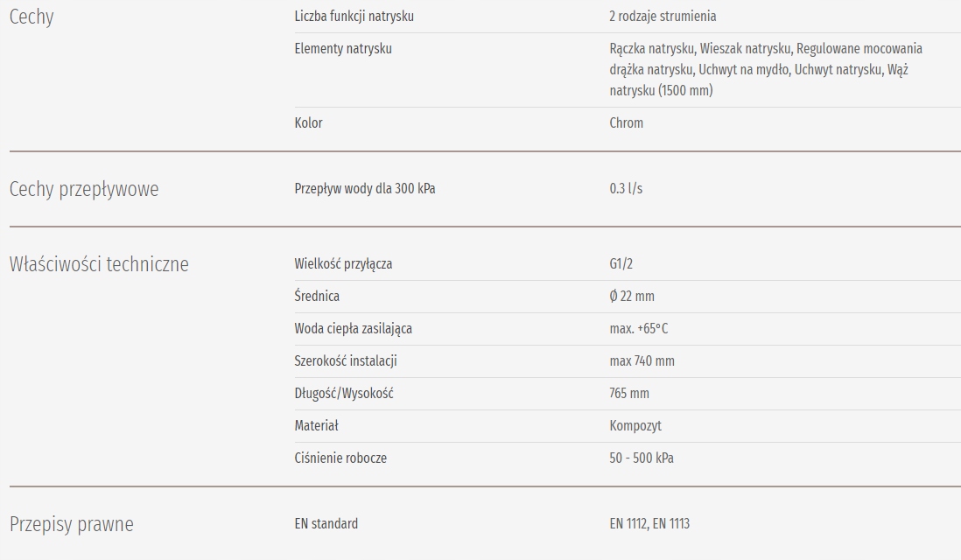Click the Ø 22 mm diameter value
Screen dimensions: 961x560
pyautogui.click(x=632, y=297)
